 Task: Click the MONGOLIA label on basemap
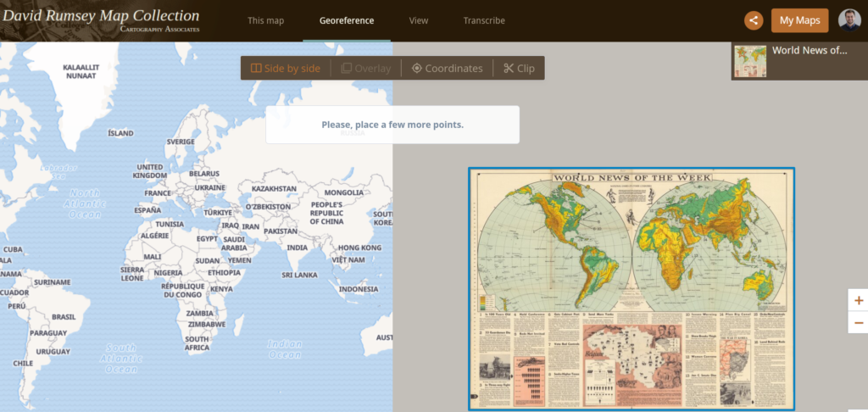click(x=344, y=192)
